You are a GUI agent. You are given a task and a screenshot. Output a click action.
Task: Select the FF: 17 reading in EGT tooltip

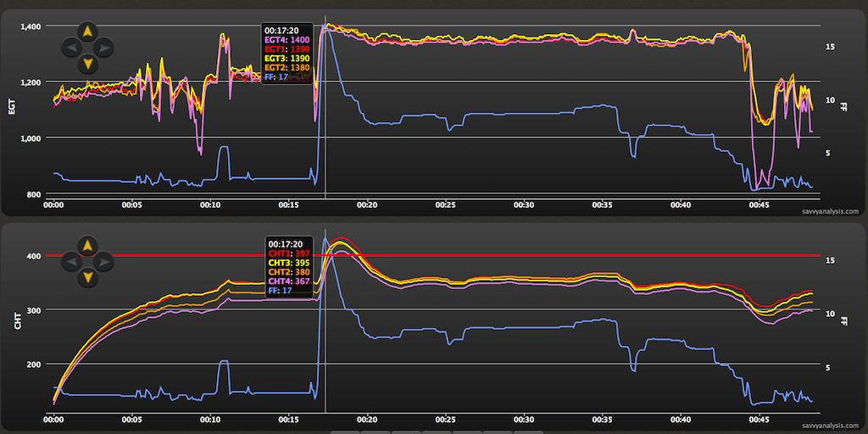pyautogui.click(x=276, y=76)
